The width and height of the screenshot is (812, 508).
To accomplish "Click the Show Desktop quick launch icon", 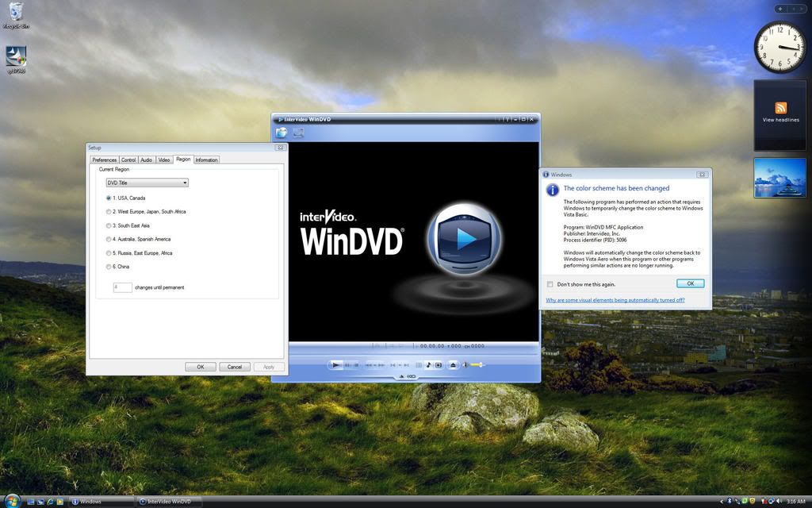I will [31, 502].
